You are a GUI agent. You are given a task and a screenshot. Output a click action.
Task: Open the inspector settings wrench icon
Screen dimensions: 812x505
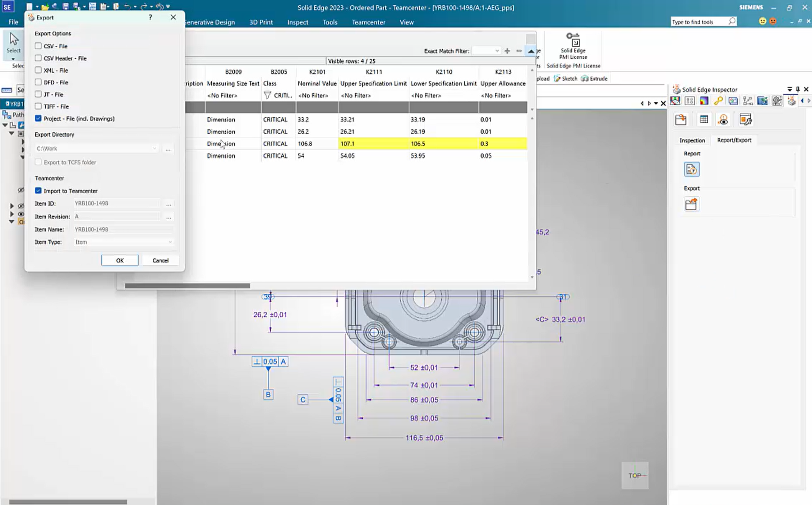coord(746,120)
